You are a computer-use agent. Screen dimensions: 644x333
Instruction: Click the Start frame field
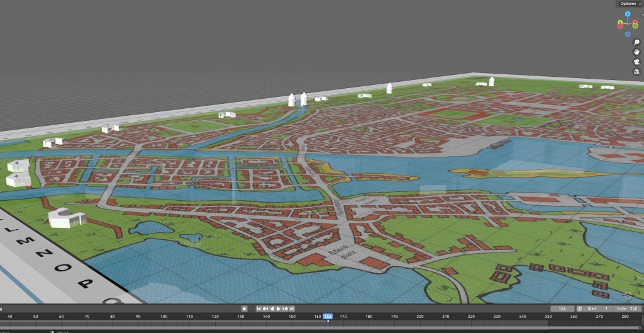coord(597,308)
